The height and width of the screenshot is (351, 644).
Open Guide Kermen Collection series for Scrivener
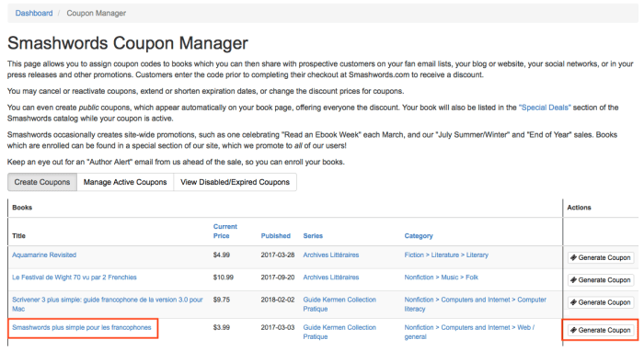tap(339, 304)
